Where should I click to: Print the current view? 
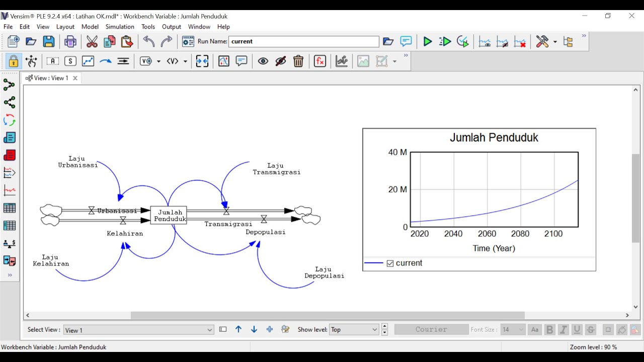pyautogui.click(x=70, y=41)
